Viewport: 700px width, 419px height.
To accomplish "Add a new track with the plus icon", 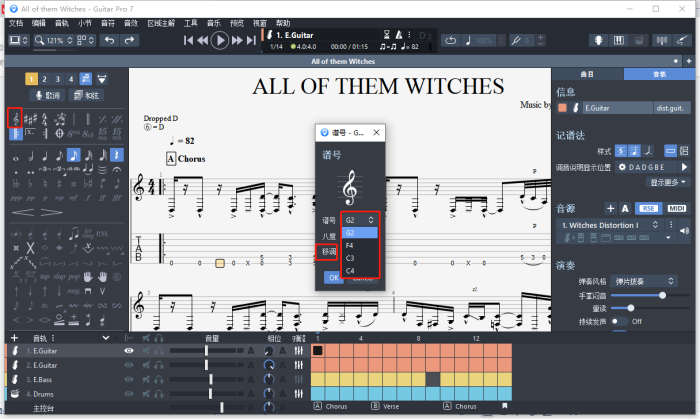I will pos(13,340).
